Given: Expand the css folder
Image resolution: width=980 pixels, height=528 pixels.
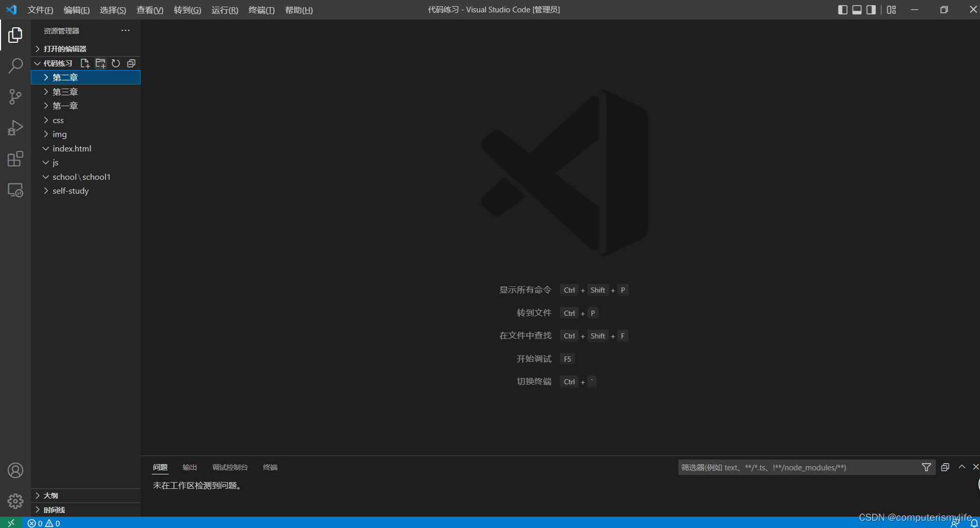Looking at the screenshot, I should point(85,120).
